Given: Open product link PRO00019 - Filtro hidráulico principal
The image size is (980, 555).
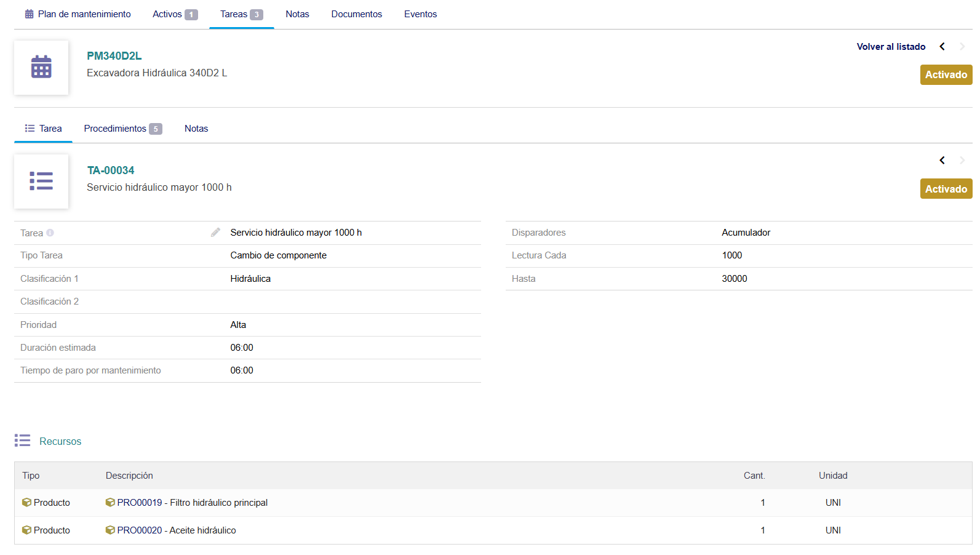Looking at the screenshot, I should point(192,503).
